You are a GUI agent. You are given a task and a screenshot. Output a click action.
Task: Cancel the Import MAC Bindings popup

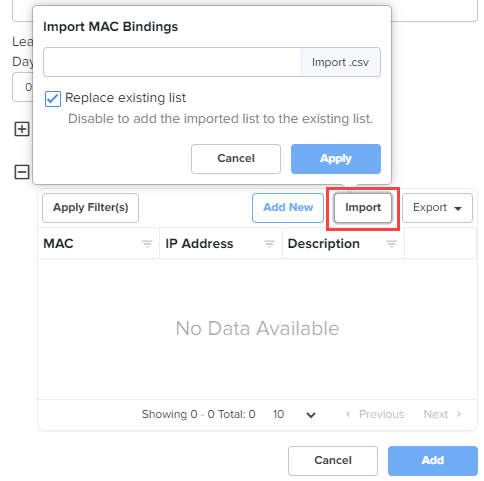(236, 159)
